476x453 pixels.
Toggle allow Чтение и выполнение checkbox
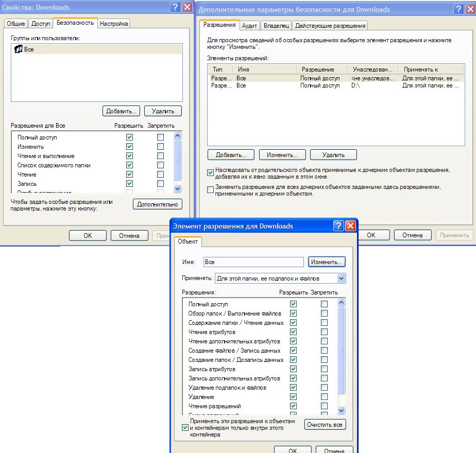(130, 155)
